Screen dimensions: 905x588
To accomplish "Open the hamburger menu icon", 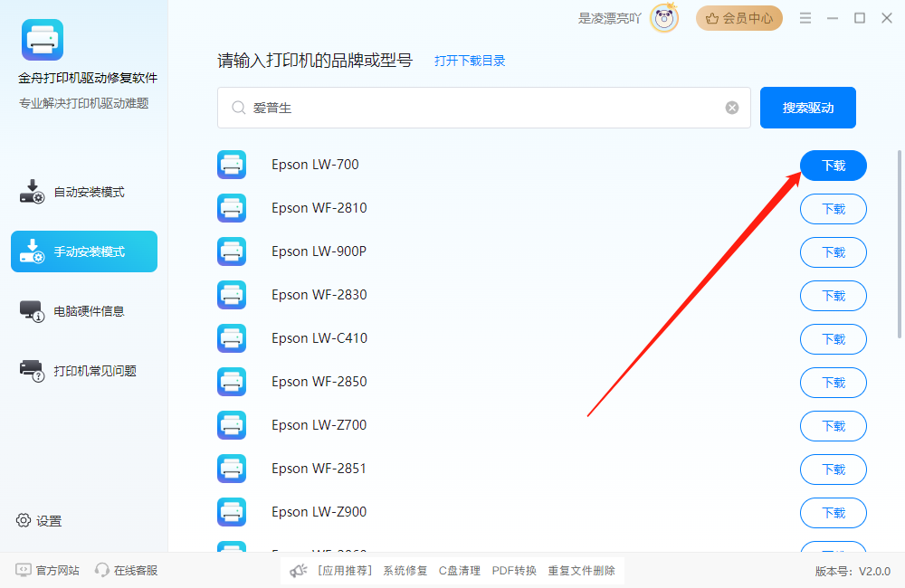I will click(x=805, y=18).
